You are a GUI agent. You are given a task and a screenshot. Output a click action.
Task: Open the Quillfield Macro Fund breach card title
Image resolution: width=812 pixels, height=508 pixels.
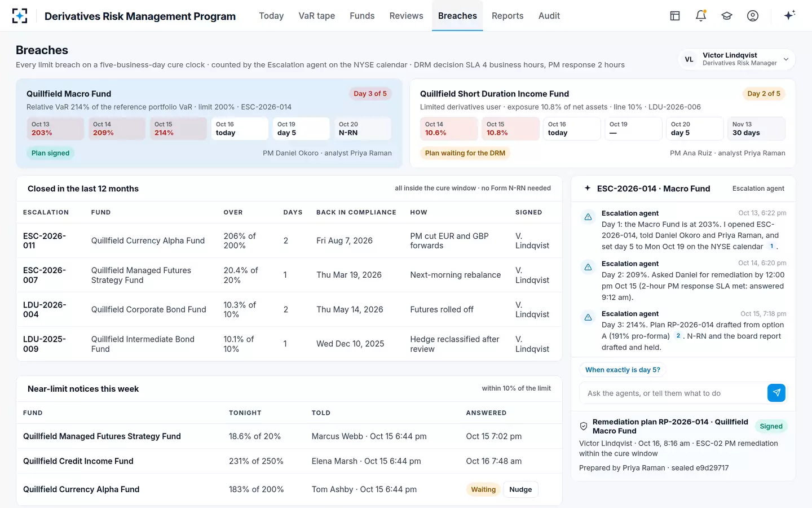pyautogui.click(x=69, y=94)
